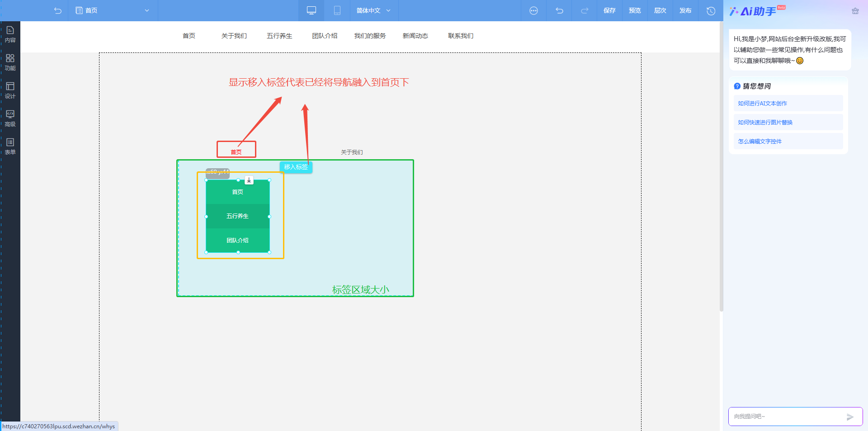Click the back arrow icon in top bar

tap(57, 10)
